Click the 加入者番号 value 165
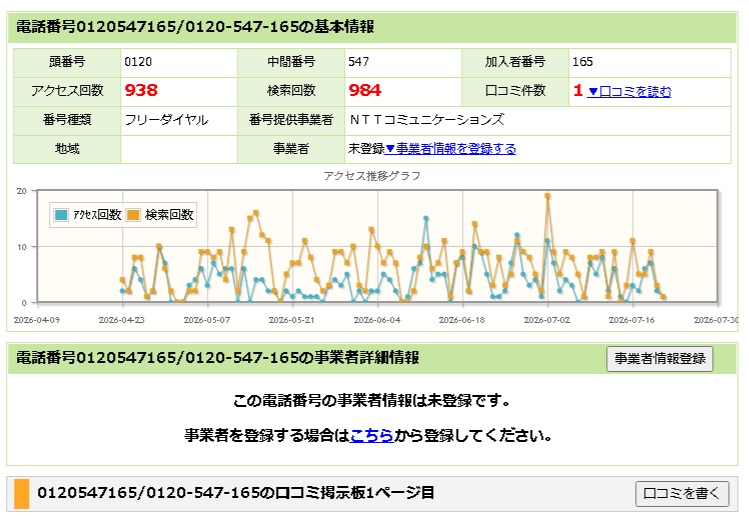Image resolution: width=749 pixels, height=516 pixels. coord(582,62)
